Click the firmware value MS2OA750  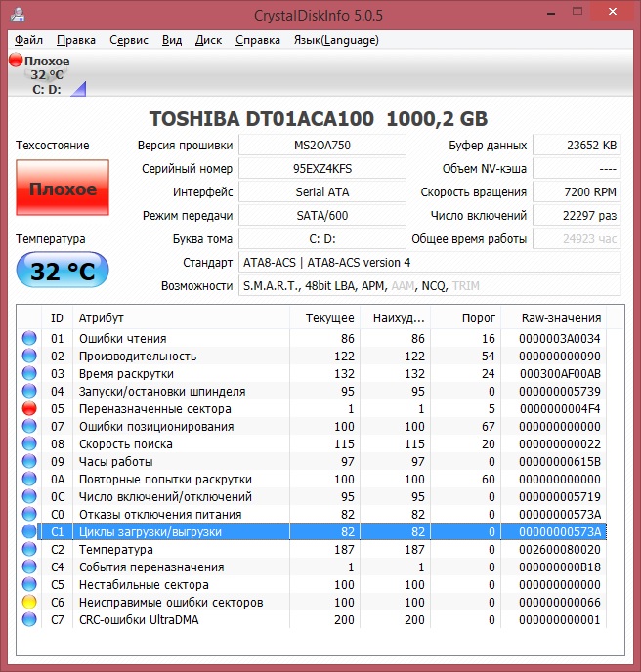322,145
